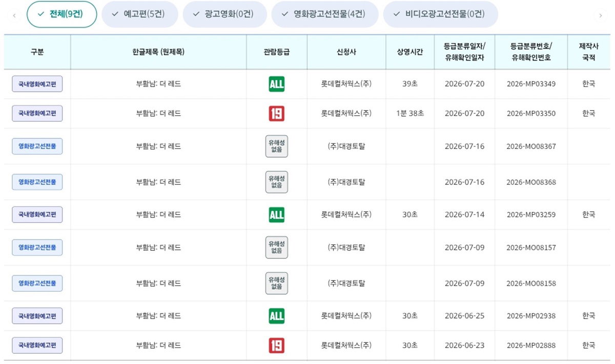Toggle the 예고편(5건) filter chip
The width and height of the screenshot is (615, 364).
[x=140, y=14]
